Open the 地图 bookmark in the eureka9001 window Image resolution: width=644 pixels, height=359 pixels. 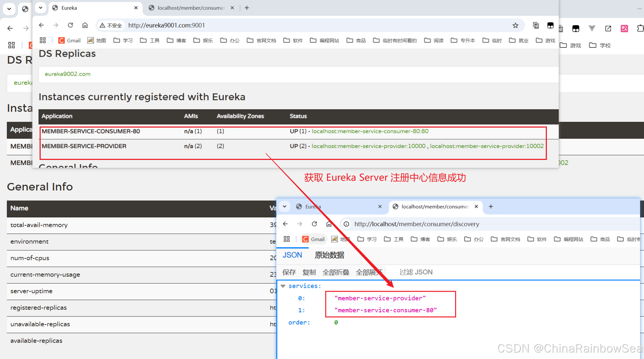click(97, 40)
